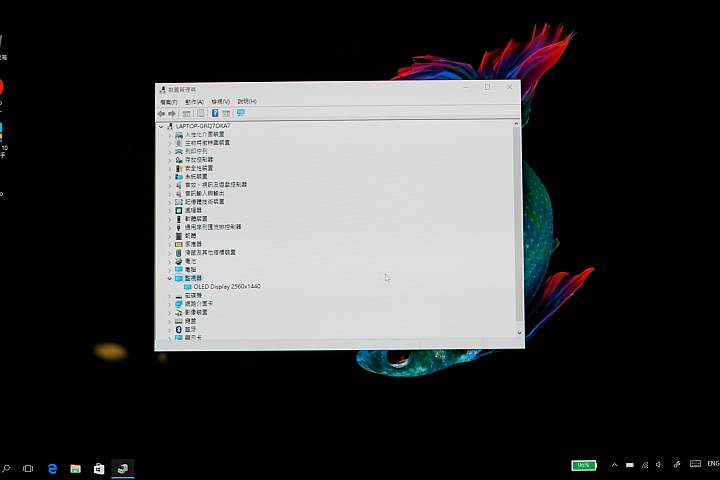This screenshot has height=480, width=720.
Task: Select the Sensors (感應器) row
Action: coord(193,244)
